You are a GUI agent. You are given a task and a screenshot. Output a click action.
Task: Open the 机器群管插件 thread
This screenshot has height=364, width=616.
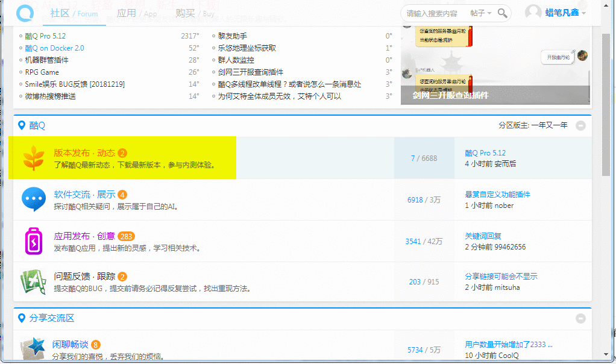[x=46, y=60]
